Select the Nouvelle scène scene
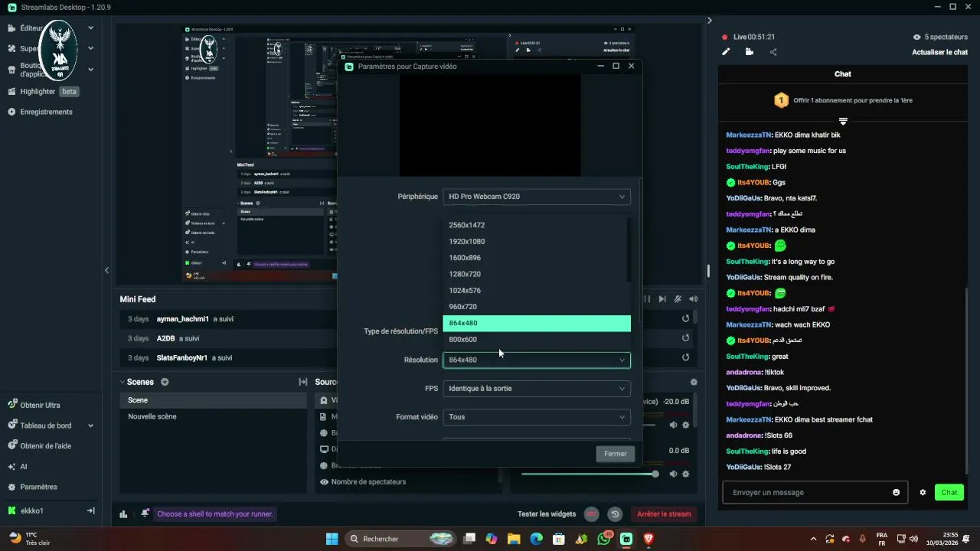The width and height of the screenshot is (980, 551). click(213, 416)
